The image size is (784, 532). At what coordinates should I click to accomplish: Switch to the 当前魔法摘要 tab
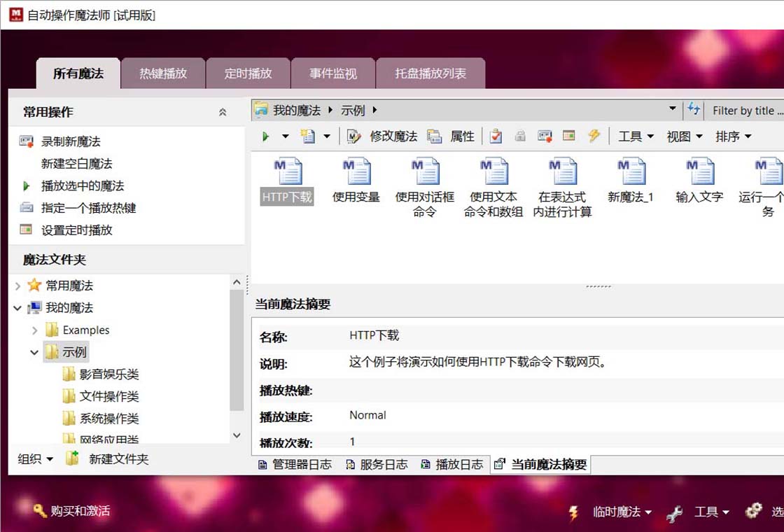pos(540,465)
